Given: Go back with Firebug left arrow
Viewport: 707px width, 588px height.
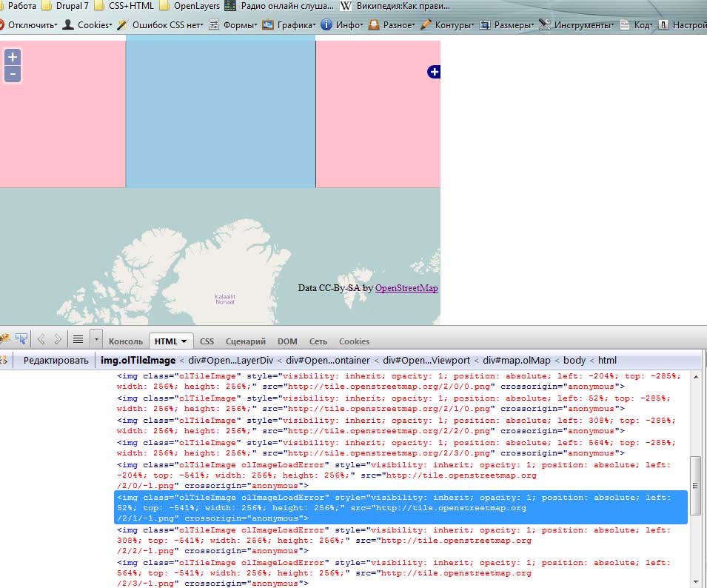Looking at the screenshot, I should click(41, 339).
